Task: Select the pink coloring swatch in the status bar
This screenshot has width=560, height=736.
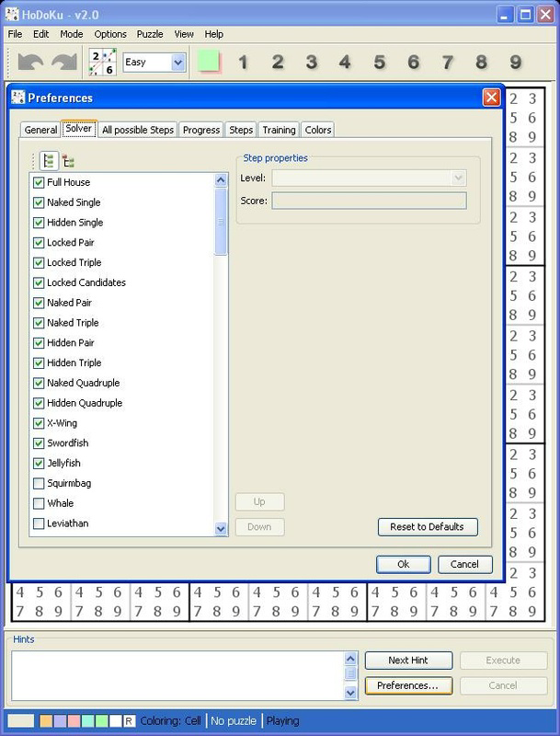Action: (74, 721)
